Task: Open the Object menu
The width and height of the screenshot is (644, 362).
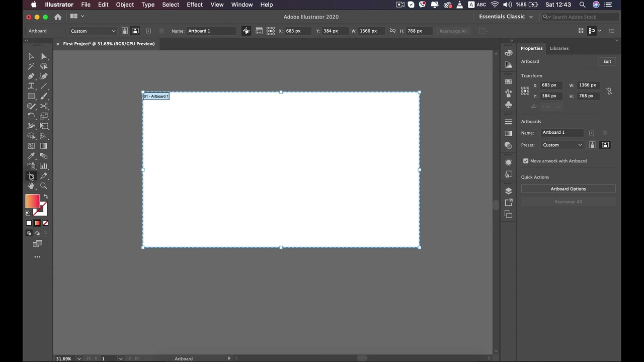Action: 125,5
